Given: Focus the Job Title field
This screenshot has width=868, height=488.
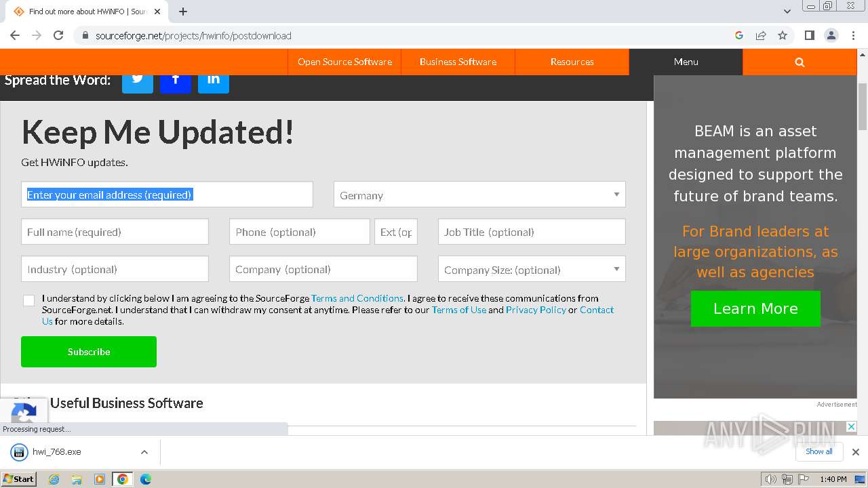Looking at the screenshot, I should click(x=532, y=232).
